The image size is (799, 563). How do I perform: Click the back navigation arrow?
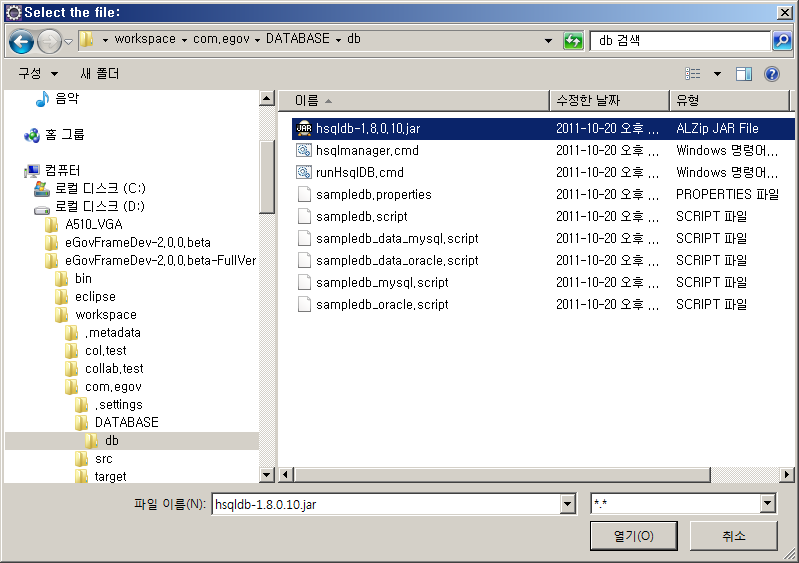[x=21, y=41]
